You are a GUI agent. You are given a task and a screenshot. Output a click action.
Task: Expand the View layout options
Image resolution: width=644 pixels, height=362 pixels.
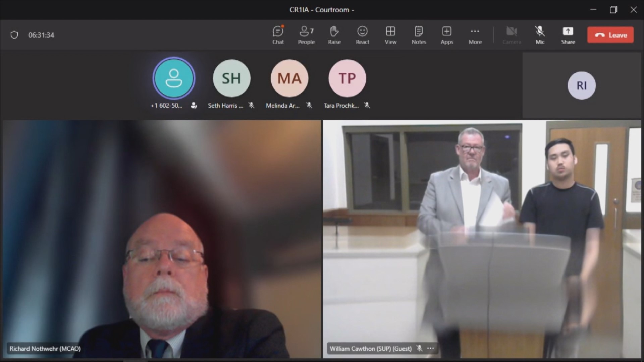point(390,35)
